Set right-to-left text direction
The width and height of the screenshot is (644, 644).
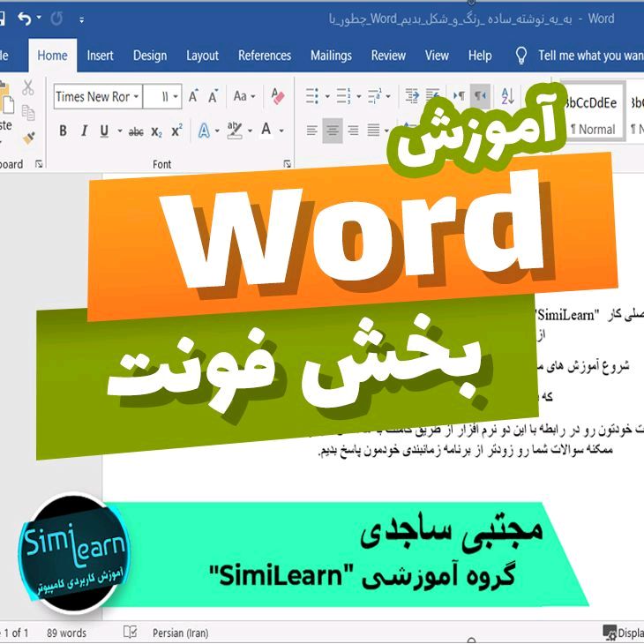tap(480, 95)
